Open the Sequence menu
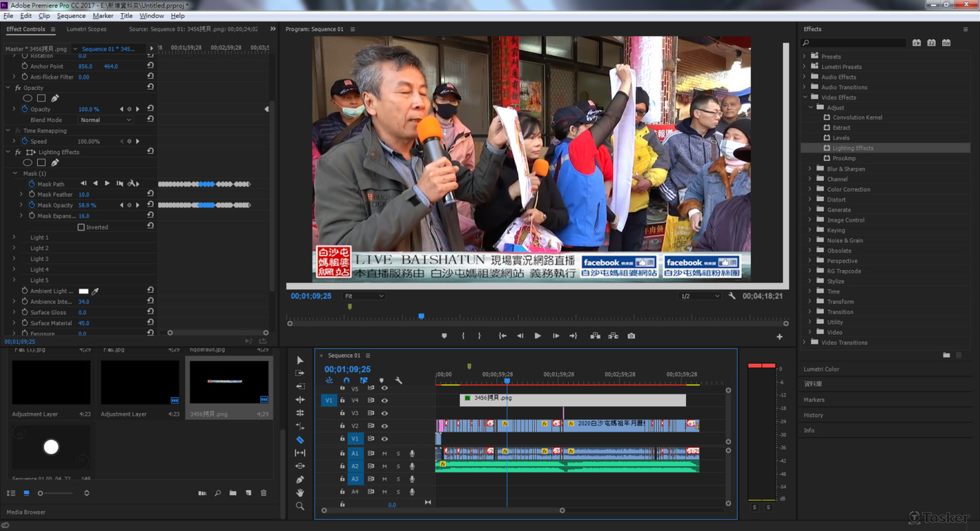Screen dimensions: 980x531 pos(71,15)
